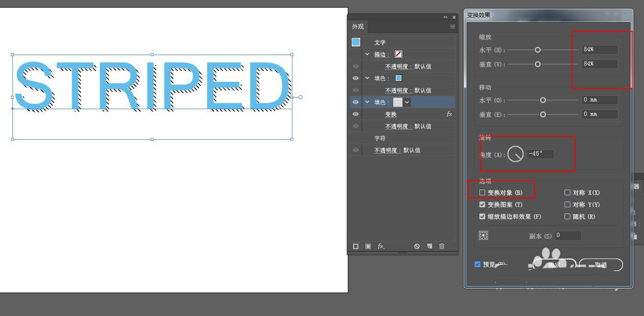
Task: Click the 副本 (S) copies field
Action: point(568,236)
